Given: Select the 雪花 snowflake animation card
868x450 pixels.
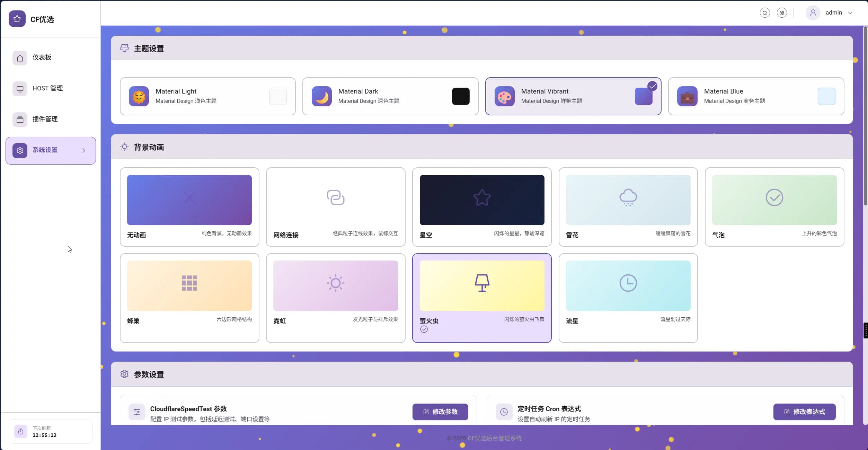Looking at the screenshot, I should coord(628,207).
